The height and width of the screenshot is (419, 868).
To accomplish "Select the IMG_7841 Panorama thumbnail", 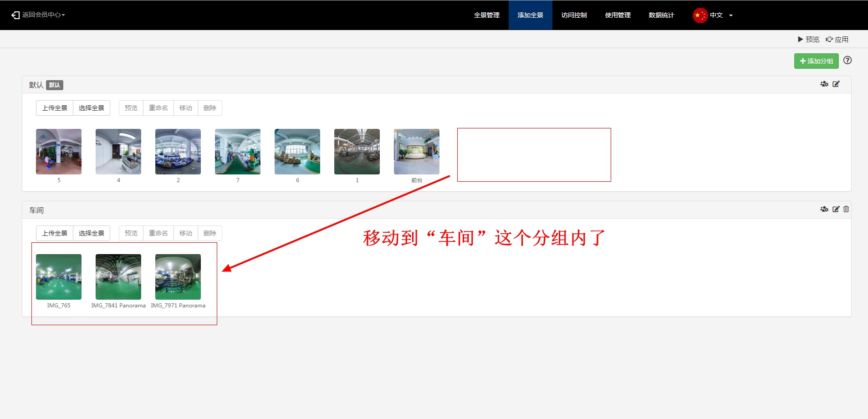I will [118, 277].
